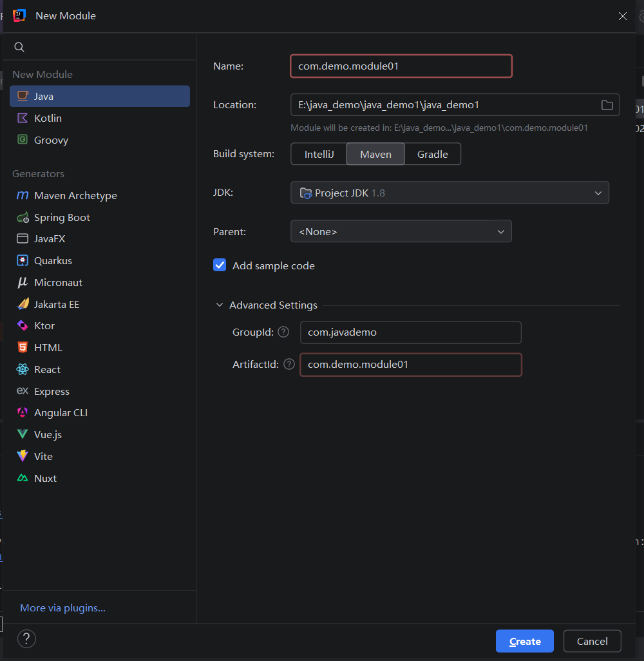Click the Create button

point(524,641)
